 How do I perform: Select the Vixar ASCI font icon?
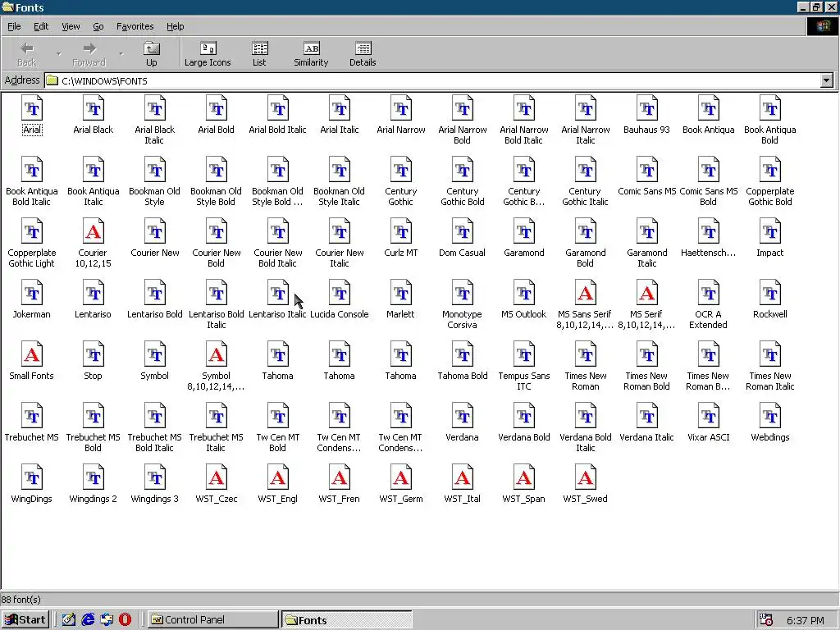point(708,417)
